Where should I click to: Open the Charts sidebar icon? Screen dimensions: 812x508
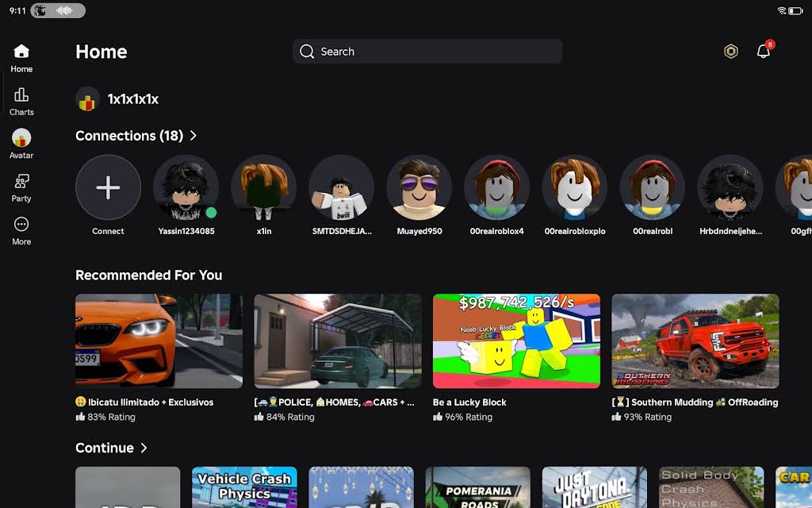pos(21,94)
